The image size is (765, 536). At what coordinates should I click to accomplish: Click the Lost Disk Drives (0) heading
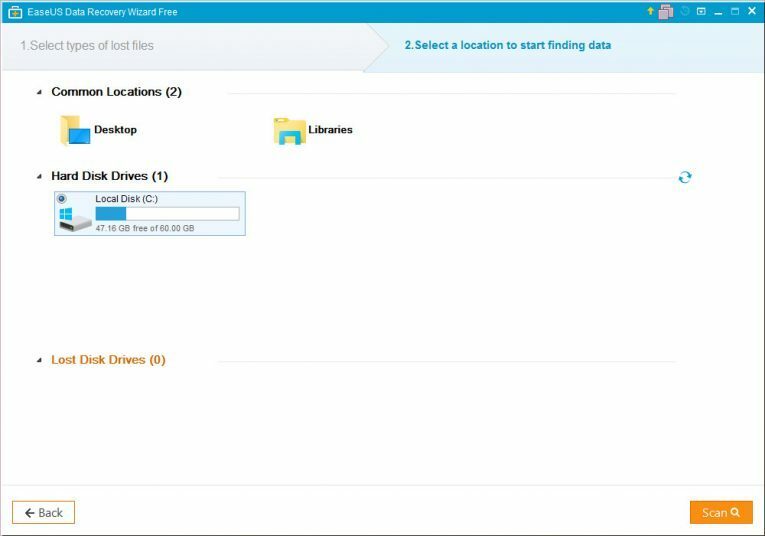pos(108,360)
